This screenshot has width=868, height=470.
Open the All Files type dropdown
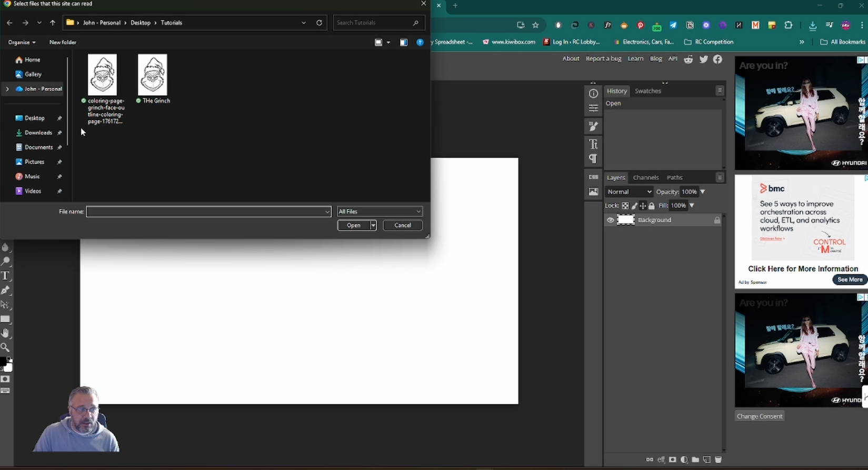[380, 212]
